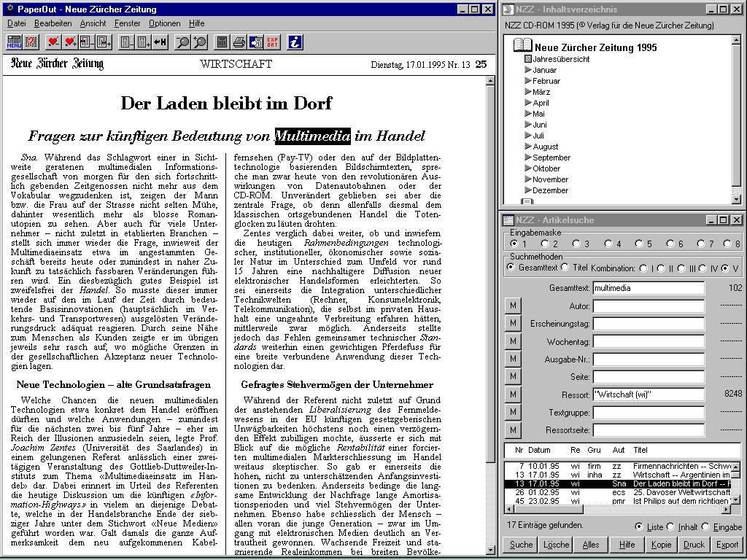Expand the Januar tree node
This screenshot has width=747, height=560.
[x=529, y=70]
